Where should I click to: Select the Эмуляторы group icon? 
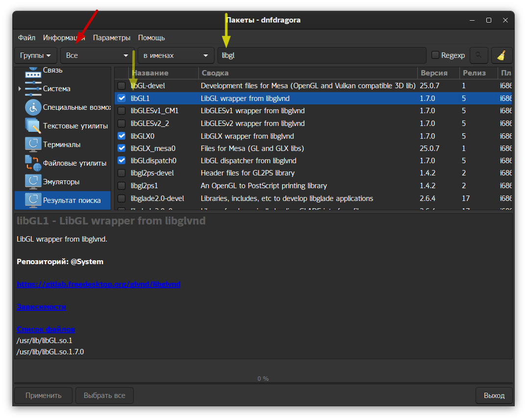(x=33, y=182)
